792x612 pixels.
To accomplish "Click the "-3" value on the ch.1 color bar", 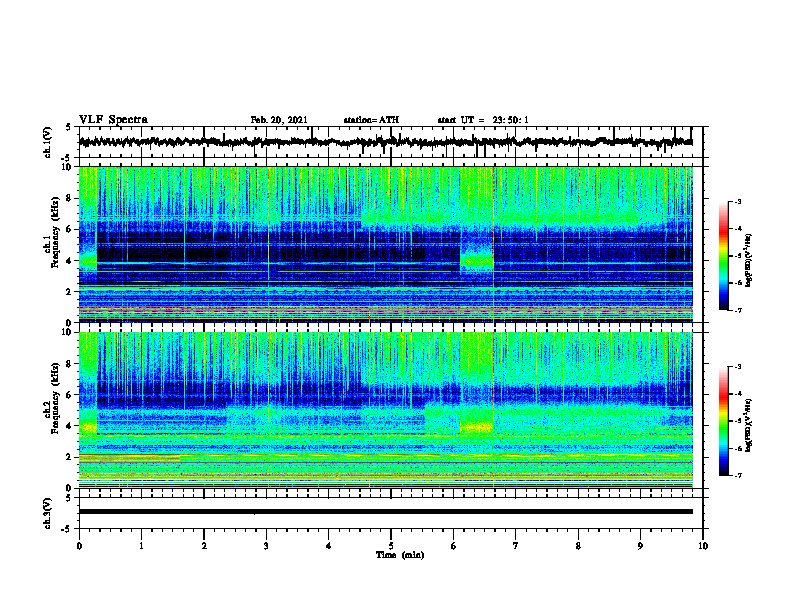I will tap(737, 201).
